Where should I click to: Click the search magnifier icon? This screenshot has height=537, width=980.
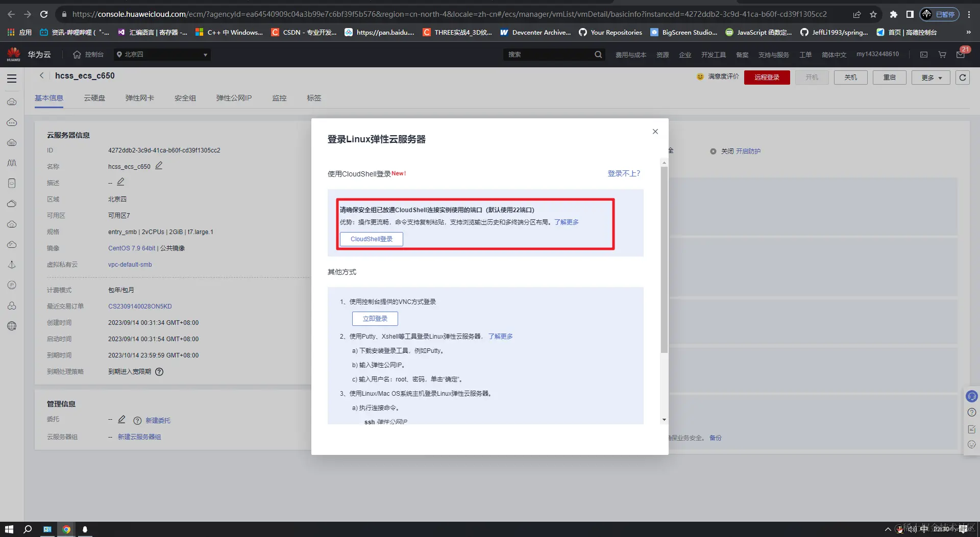pos(598,55)
